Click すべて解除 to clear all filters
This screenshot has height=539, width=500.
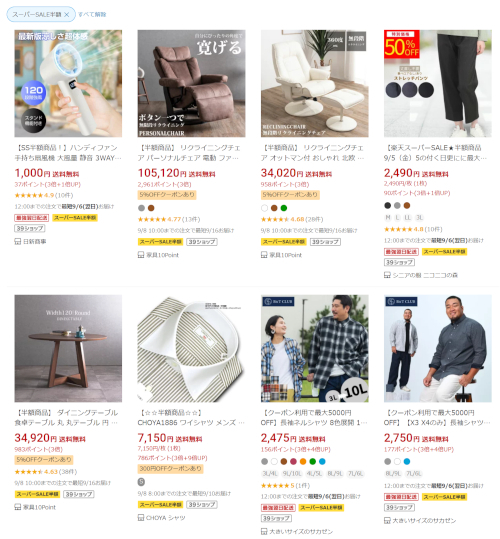[x=92, y=14]
